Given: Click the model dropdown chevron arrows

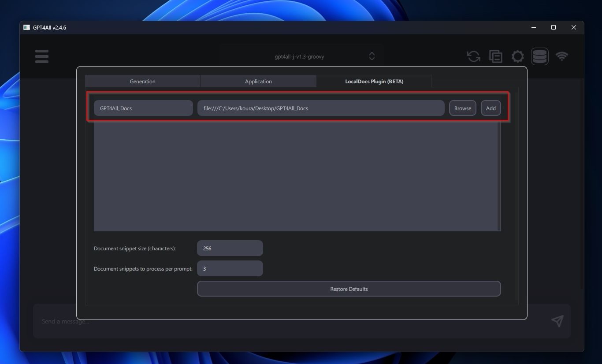Looking at the screenshot, I should (372, 56).
